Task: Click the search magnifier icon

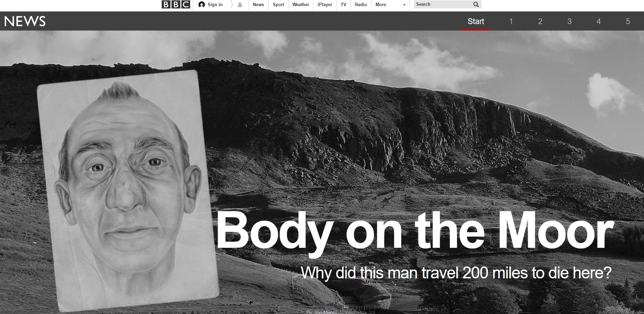Action: [476, 4]
